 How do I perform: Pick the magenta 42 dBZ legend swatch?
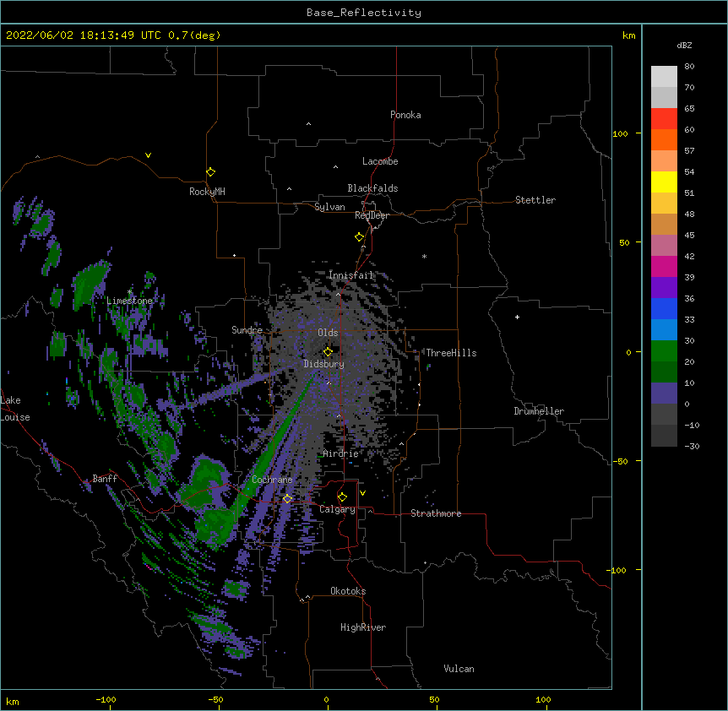pos(664,266)
